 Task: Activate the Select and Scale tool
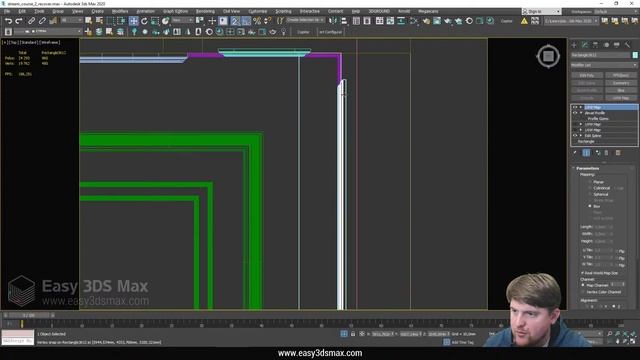(x=155, y=21)
